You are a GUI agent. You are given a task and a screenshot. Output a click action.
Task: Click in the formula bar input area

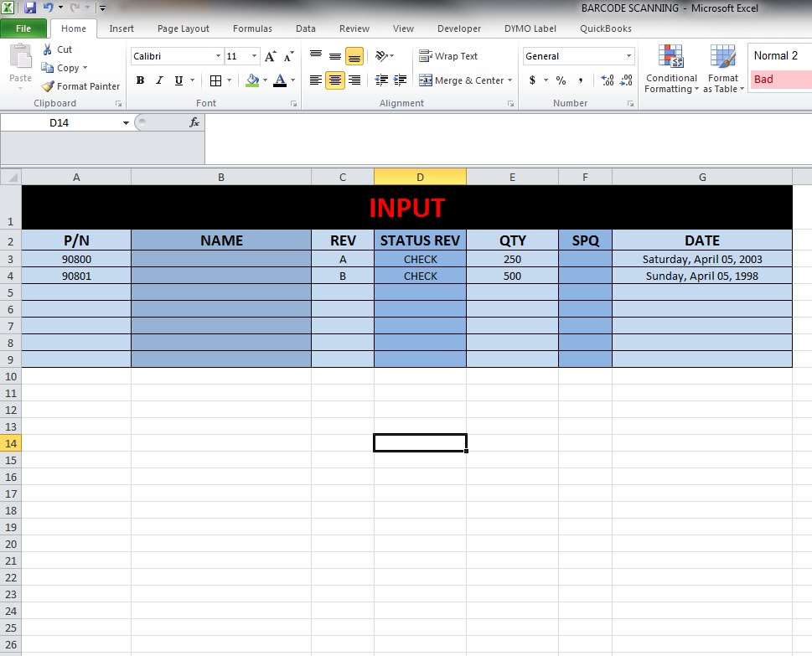click(x=508, y=138)
